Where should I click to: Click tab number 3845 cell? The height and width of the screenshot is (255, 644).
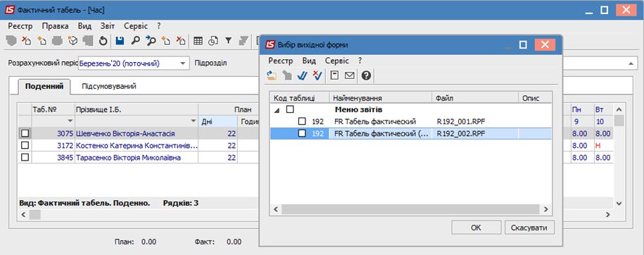[x=53, y=157]
